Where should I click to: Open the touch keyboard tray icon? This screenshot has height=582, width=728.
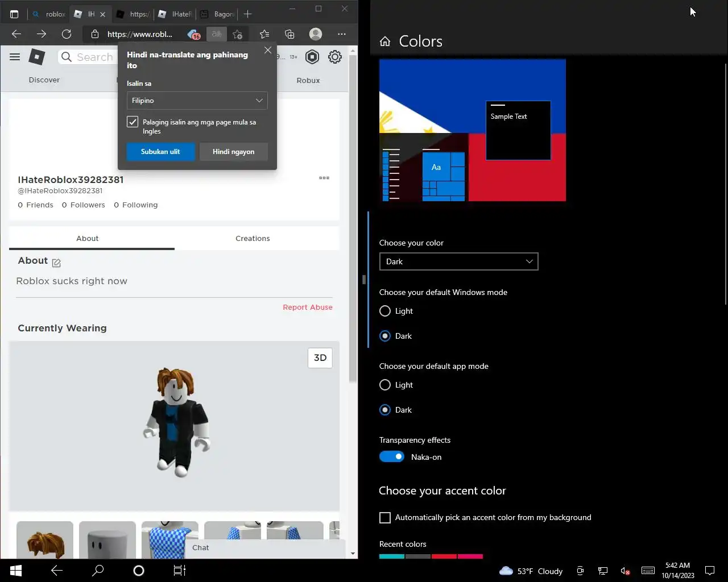tap(648, 571)
